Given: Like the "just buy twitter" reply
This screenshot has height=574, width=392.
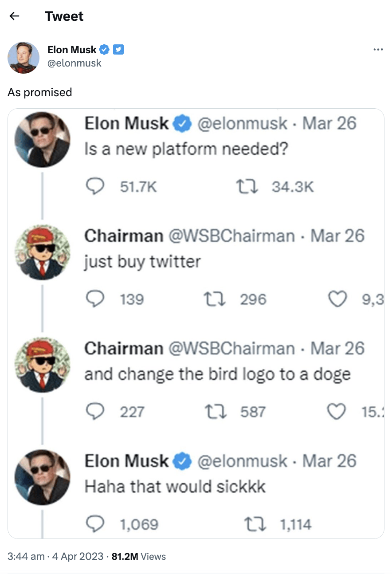Looking at the screenshot, I should pyautogui.click(x=338, y=299).
